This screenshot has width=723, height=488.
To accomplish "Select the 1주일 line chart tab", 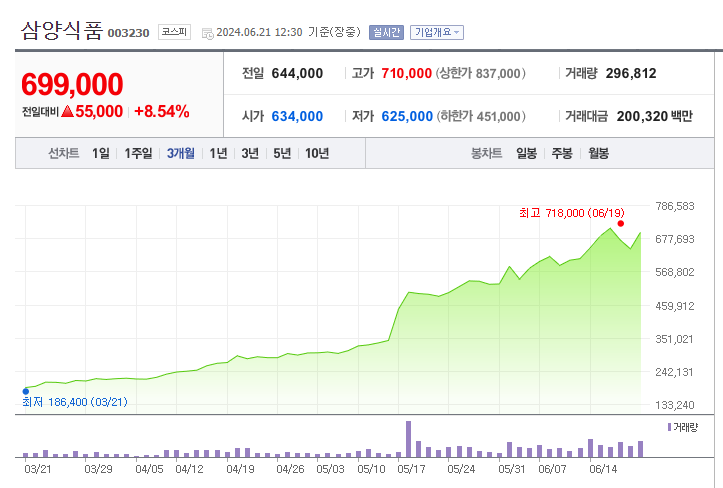I will (138, 153).
